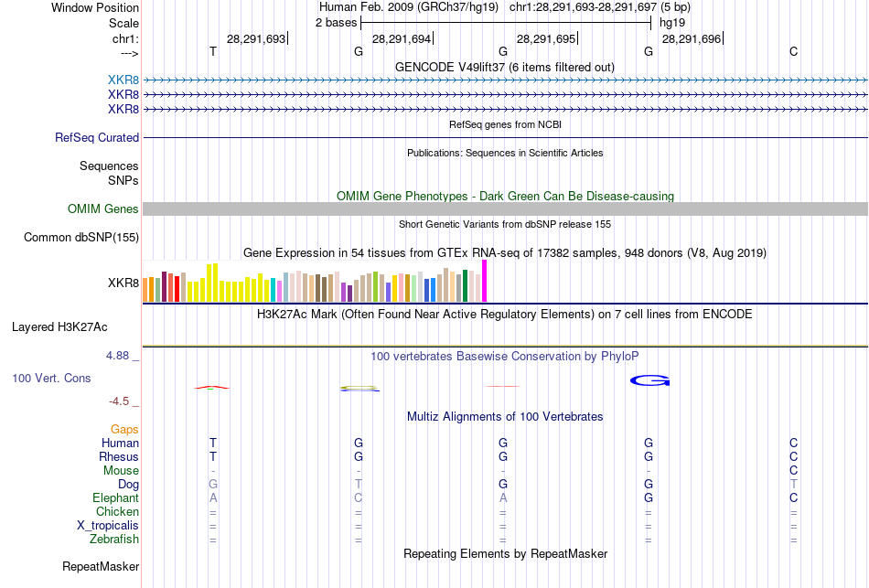Select the Common dbSNP(155) label
The height and width of the screenshot is (588, 869).
tap(80, 237)
